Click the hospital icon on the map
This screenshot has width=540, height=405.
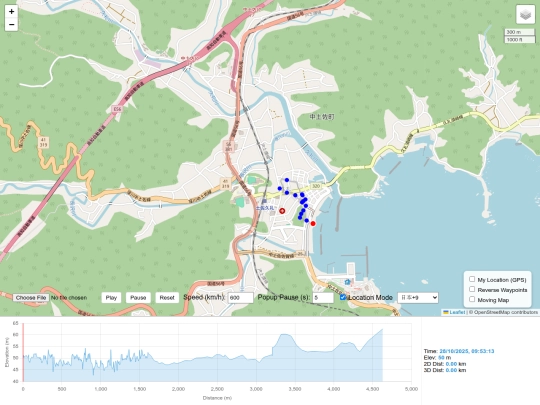pyautogui.click(x=282, y=211)
